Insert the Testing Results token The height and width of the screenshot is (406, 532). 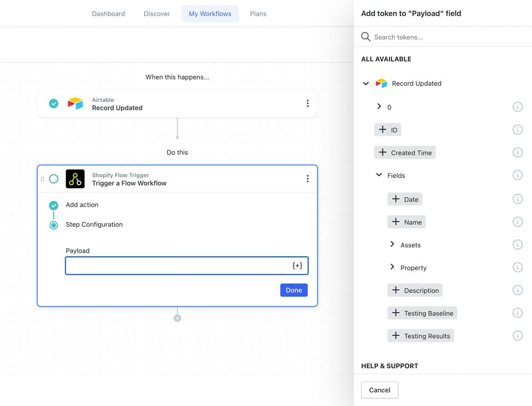(x=421, y=336)
